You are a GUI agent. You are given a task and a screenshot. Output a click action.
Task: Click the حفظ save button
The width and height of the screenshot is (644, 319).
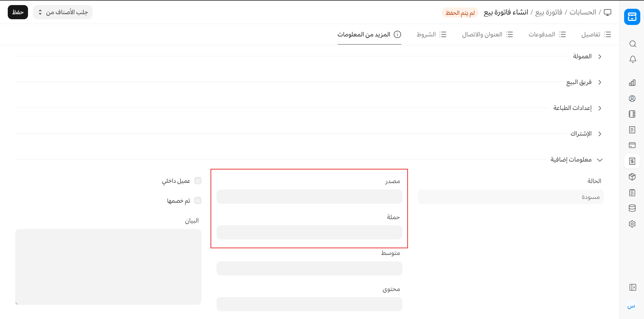(x=18, y=12)
